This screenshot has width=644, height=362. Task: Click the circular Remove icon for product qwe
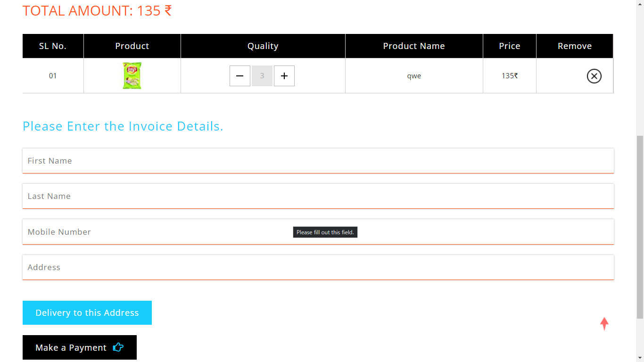pyautogui.click(x=594, y=76)
